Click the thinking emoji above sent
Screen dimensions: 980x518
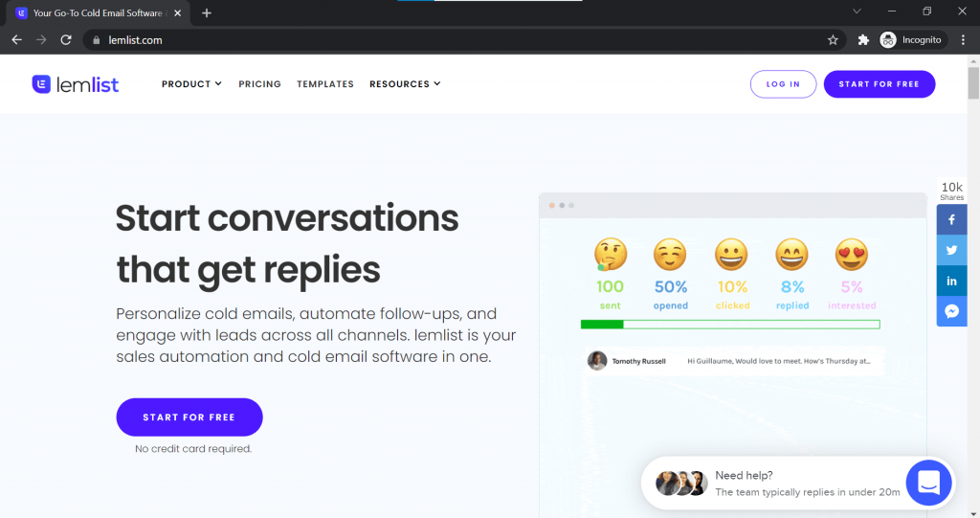point(610,255)
